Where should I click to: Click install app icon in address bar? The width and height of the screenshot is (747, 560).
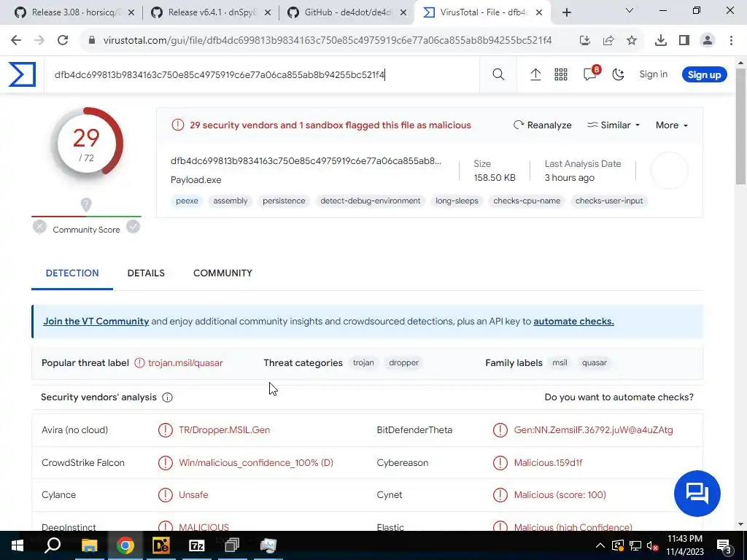click(x=585, y=41)
